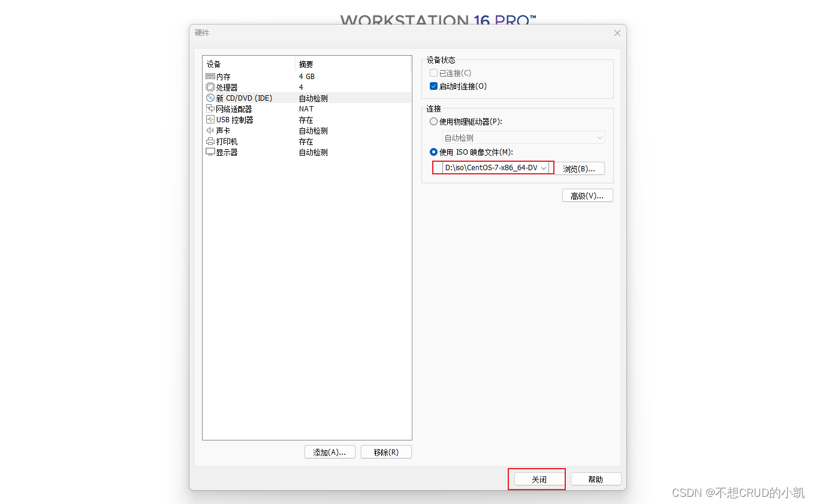
Task: Click the memory device icon
Action: point(210,77)
